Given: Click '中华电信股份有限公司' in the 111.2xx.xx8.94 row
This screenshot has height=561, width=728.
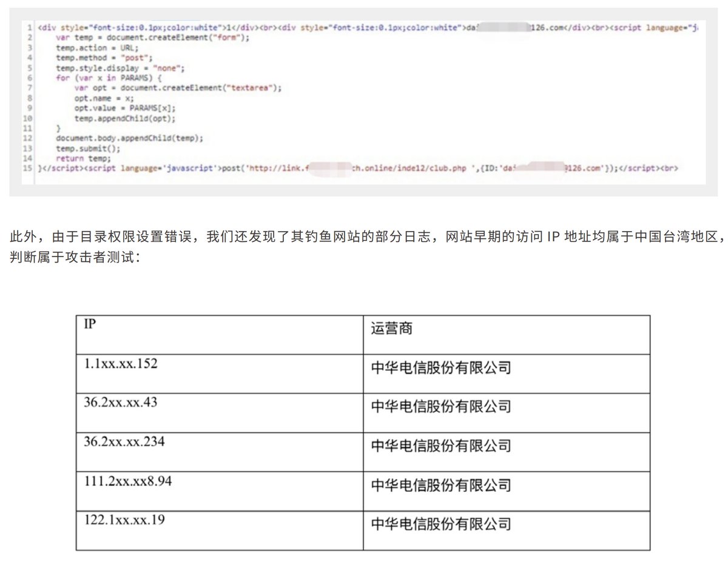Looking at the screenshot, I should 441,485.
